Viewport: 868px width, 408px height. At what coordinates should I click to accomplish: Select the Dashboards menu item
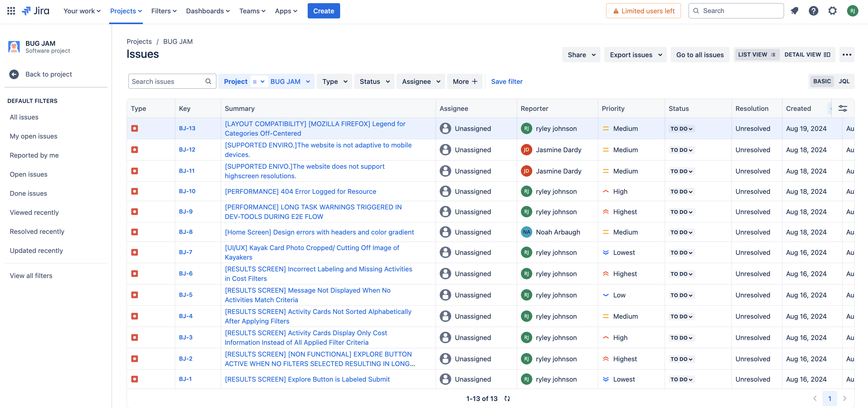[x=206, y=10]
